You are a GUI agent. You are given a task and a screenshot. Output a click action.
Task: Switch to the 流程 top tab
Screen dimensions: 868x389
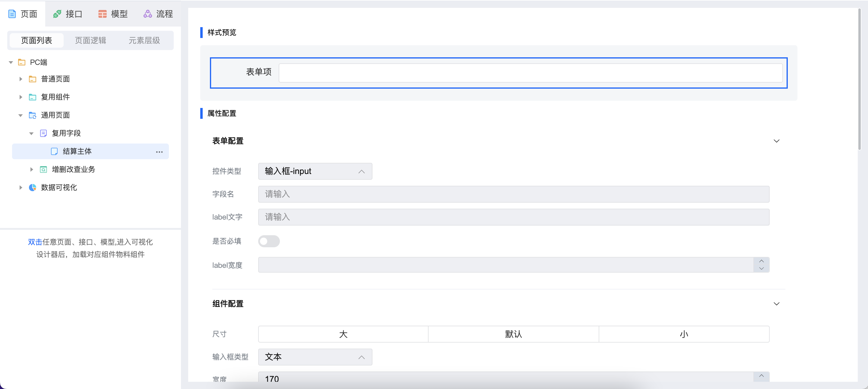click(x=158, y=14)
